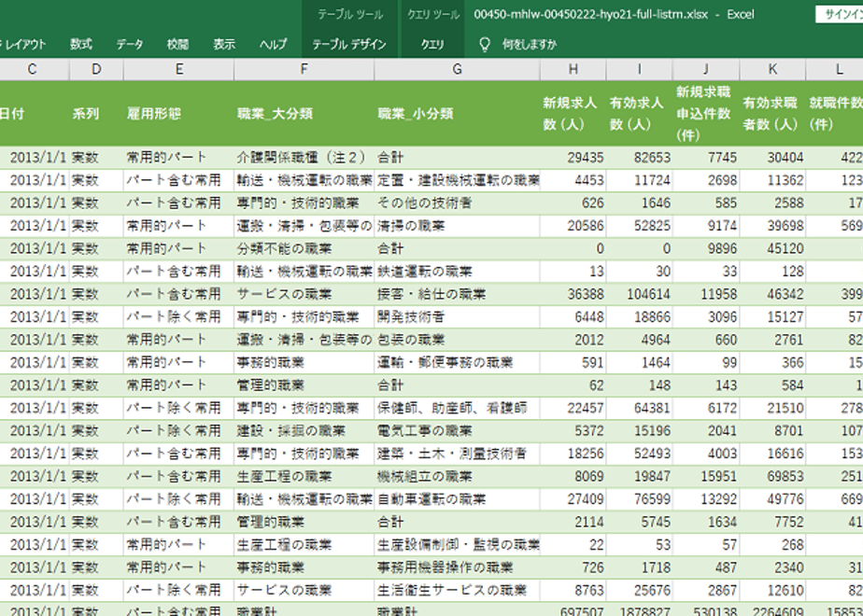The image size is (863, 616).
Task: Select the 生産工程の職業 cell in 機械組立 row
Action: (304, 476)
